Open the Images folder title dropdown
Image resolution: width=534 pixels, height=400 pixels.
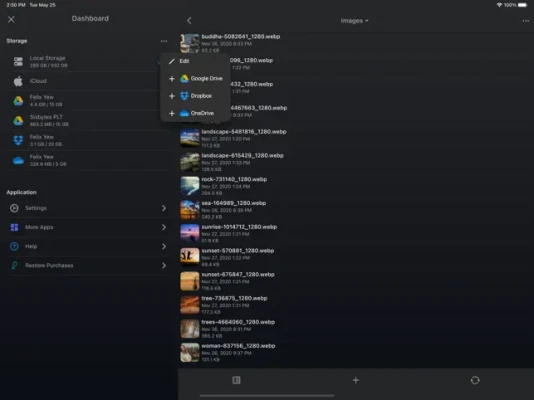point(355,21)
